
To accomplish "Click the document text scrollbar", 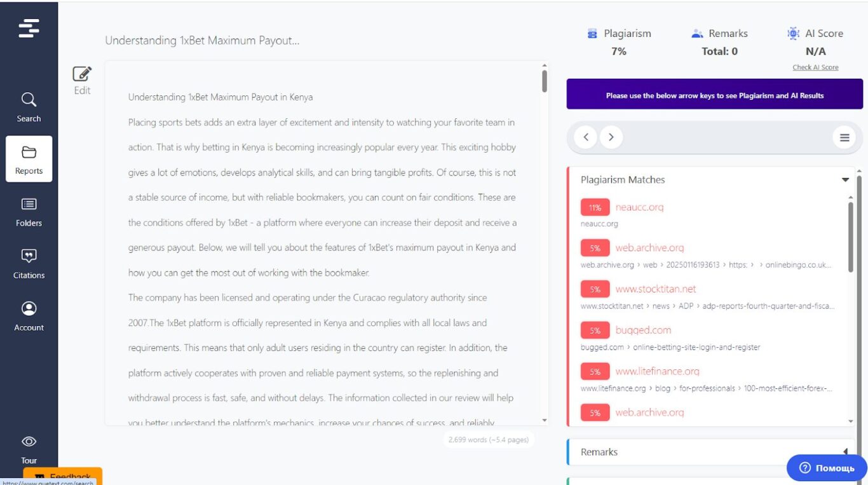I will coord(545,81).
